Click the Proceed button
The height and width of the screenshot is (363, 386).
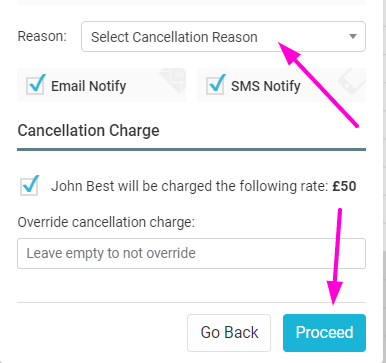[x=324, y=333]
